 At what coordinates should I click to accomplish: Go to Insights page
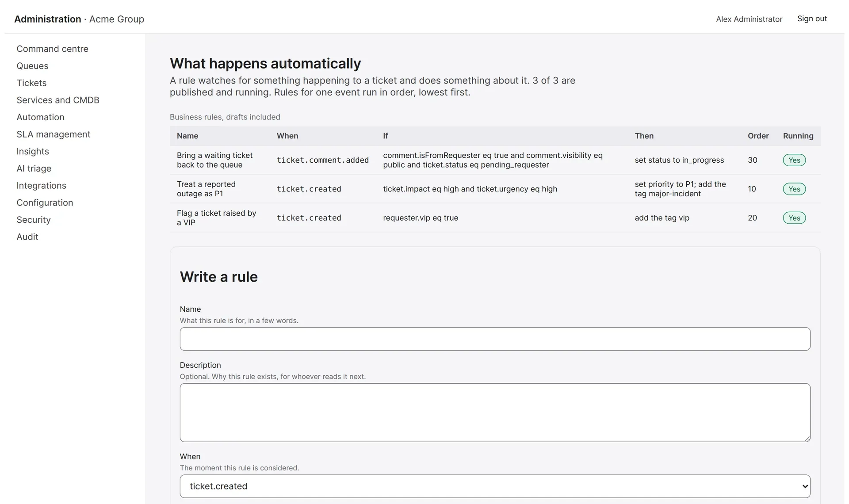point(33,151)
